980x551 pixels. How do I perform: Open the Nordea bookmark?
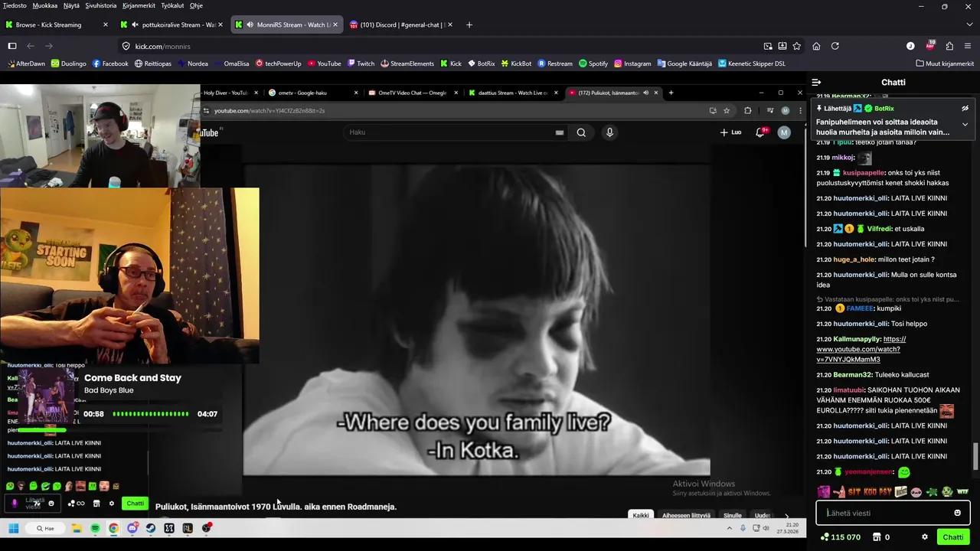(193, 64)
